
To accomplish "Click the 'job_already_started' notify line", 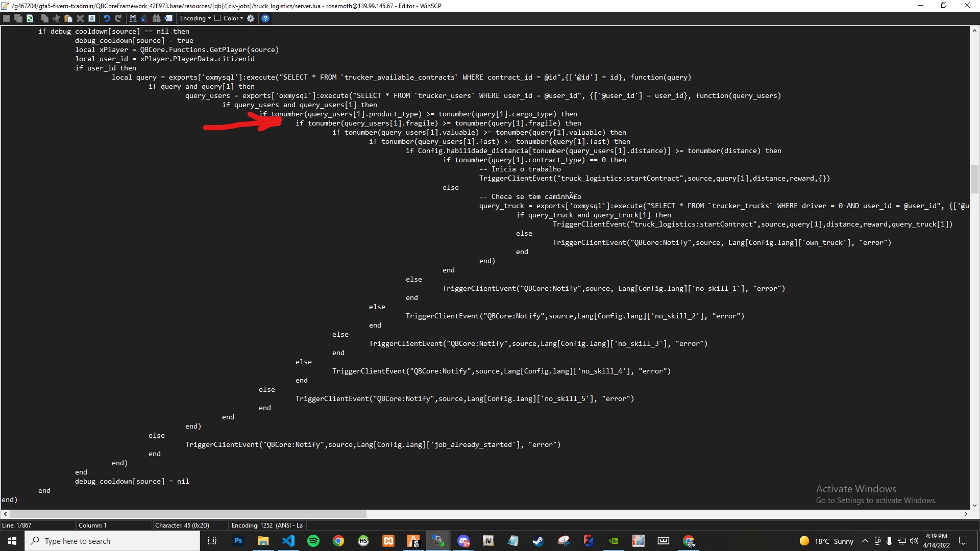I will tap(373, 444).
